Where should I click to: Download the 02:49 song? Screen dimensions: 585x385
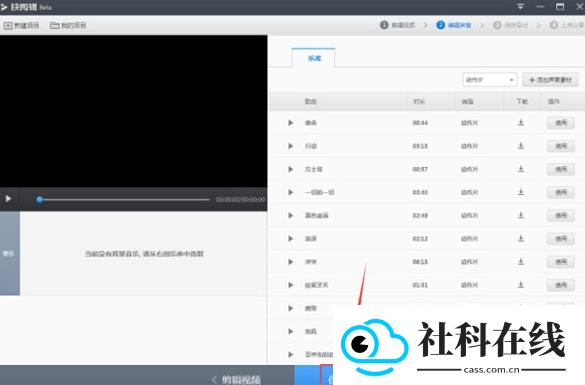point(521,215)
